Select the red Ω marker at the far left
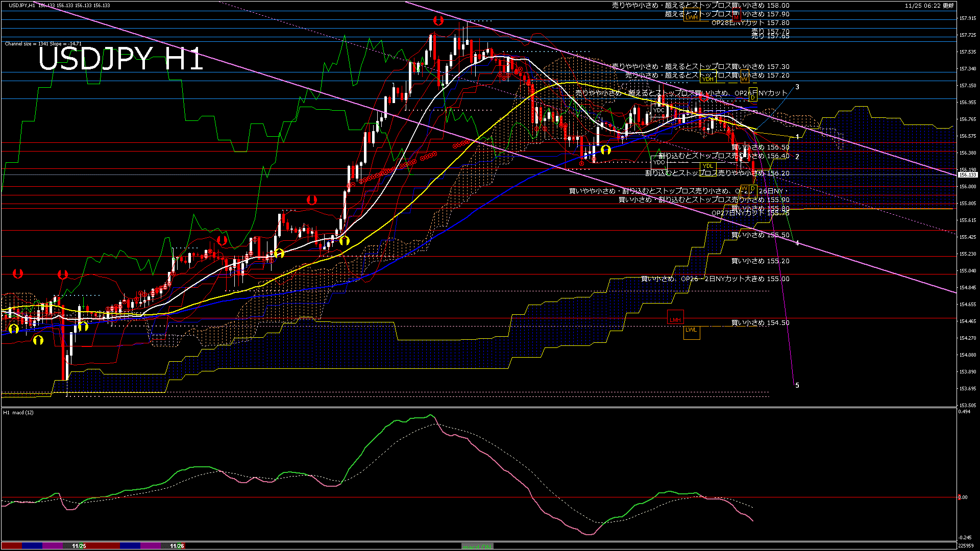The width and height of the screenshot is (980, 551). (18, 274)
